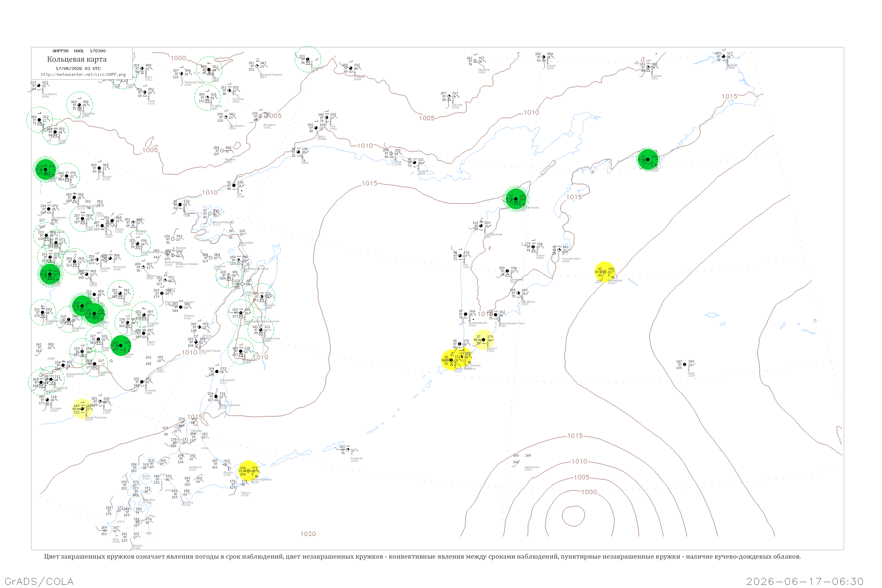Click the 17/06/2026 03 UTC date line
The height and width of the screenshot is (588, 882).
(x=78, y=69)
